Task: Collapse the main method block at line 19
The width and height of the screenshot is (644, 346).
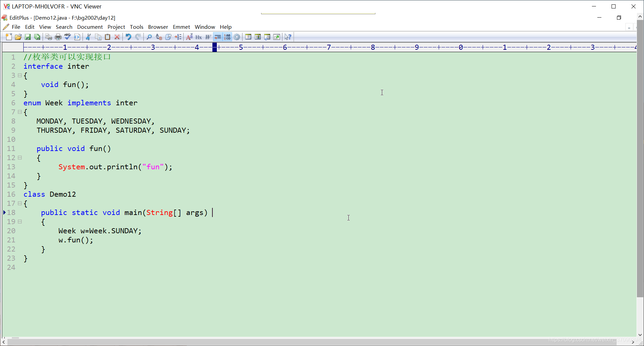Action: point(20,221)
